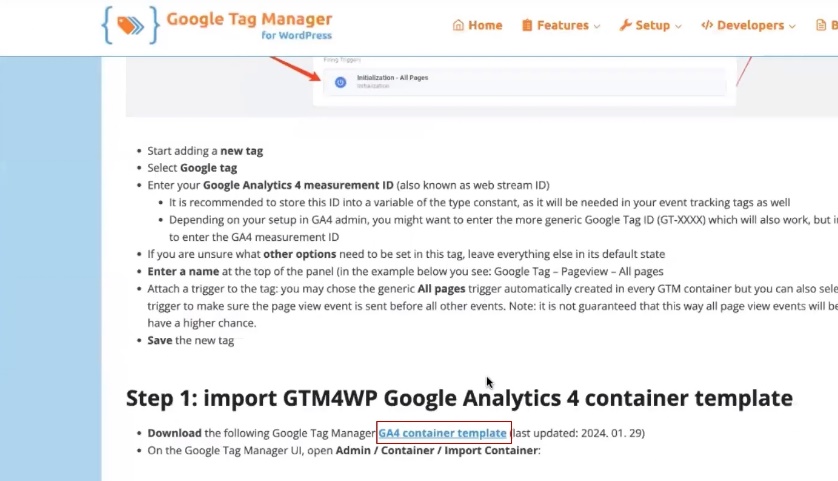The height and width of the screenshot is (481, 838).
Task: Click the 'for WordPress' subtitle text
Action: pyautogui.click(x=297, y=36)
